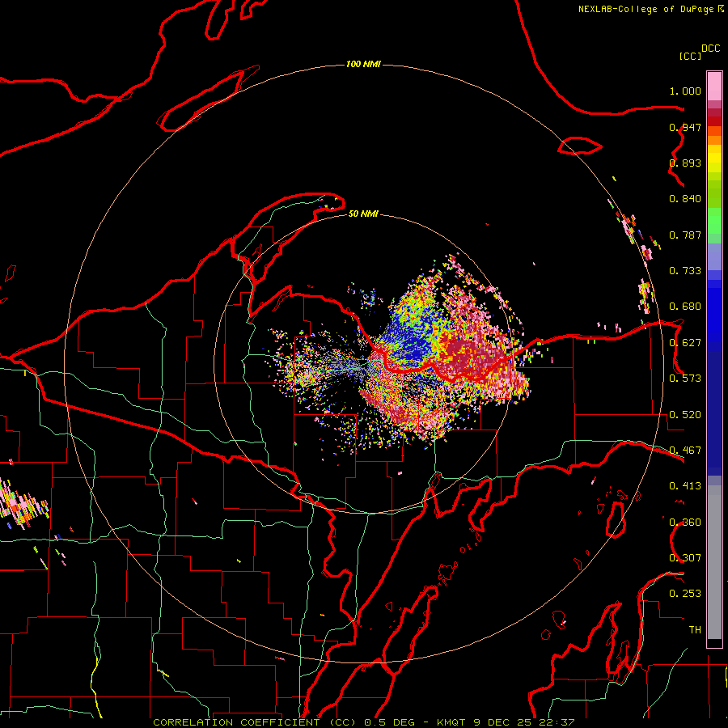Click the 0.787 color scale value

[x=685, y=235]
